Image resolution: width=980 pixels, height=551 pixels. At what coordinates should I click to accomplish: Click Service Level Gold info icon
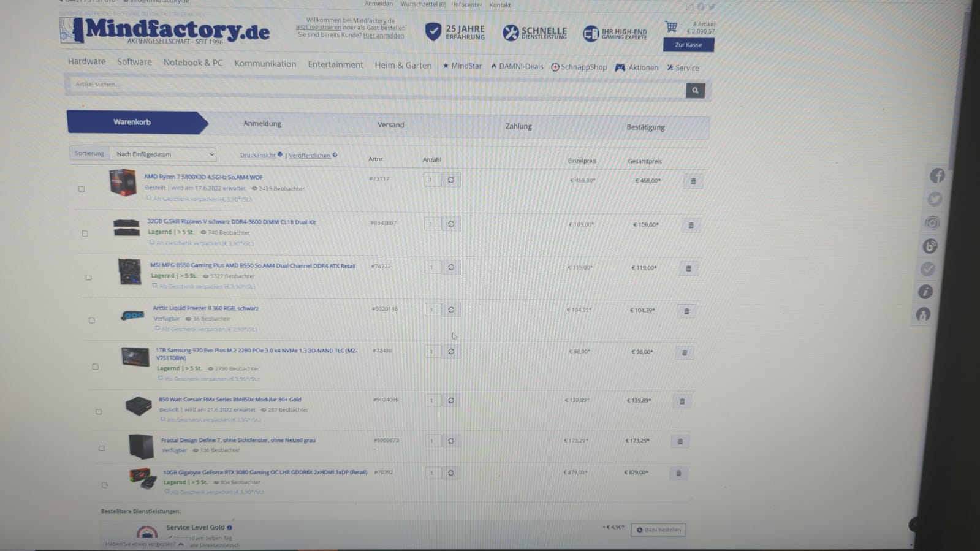(230, 528)
